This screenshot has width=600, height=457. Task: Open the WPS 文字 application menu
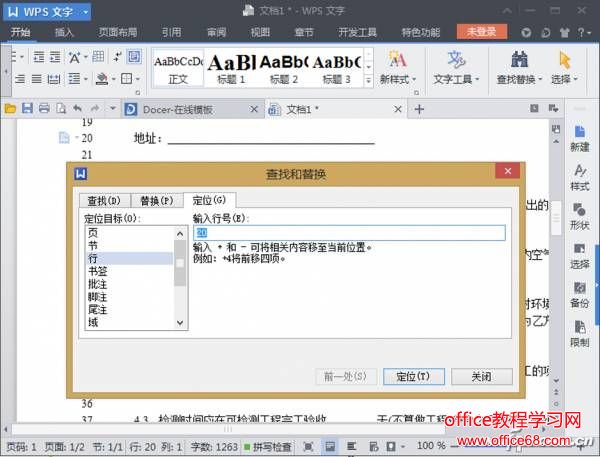47,12
